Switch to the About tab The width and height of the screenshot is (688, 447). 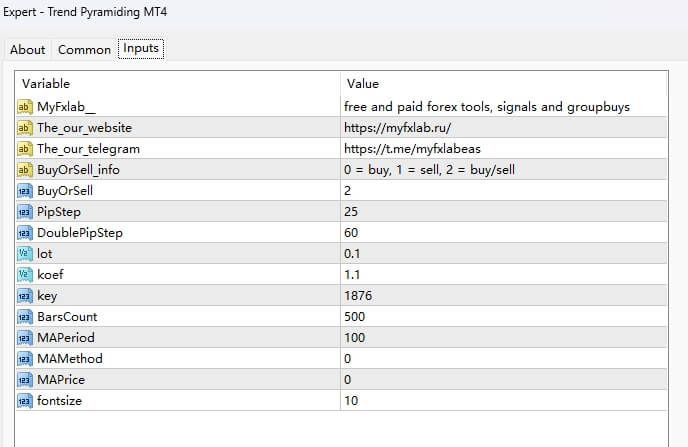pyautogui.click(x=28, y=49)
